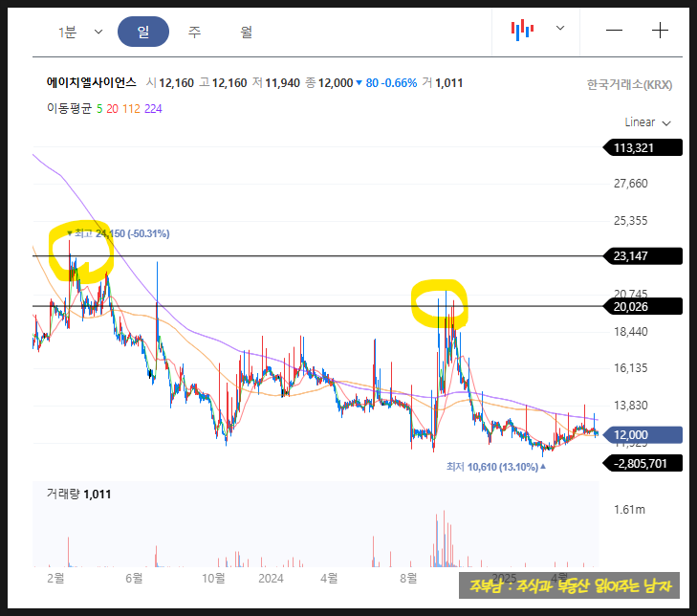Screen dimensions: 697x616
Task: Click the 최고 24,150 high marker
Action: tap(119, 233)
